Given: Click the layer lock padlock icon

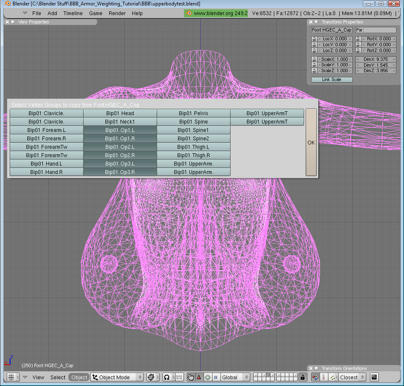Looking at the screenshot, I should tap(303, 377).
